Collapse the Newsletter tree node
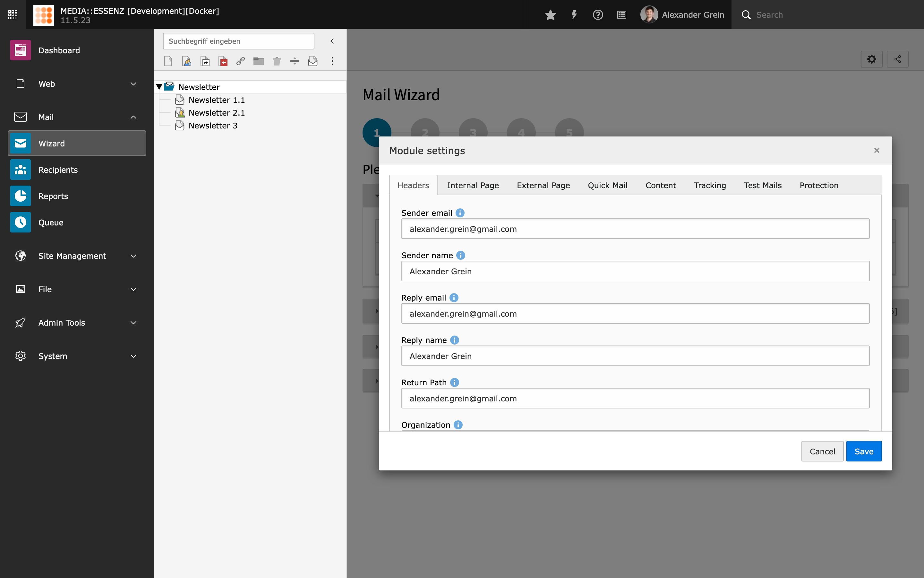 [x=159, y=87]
